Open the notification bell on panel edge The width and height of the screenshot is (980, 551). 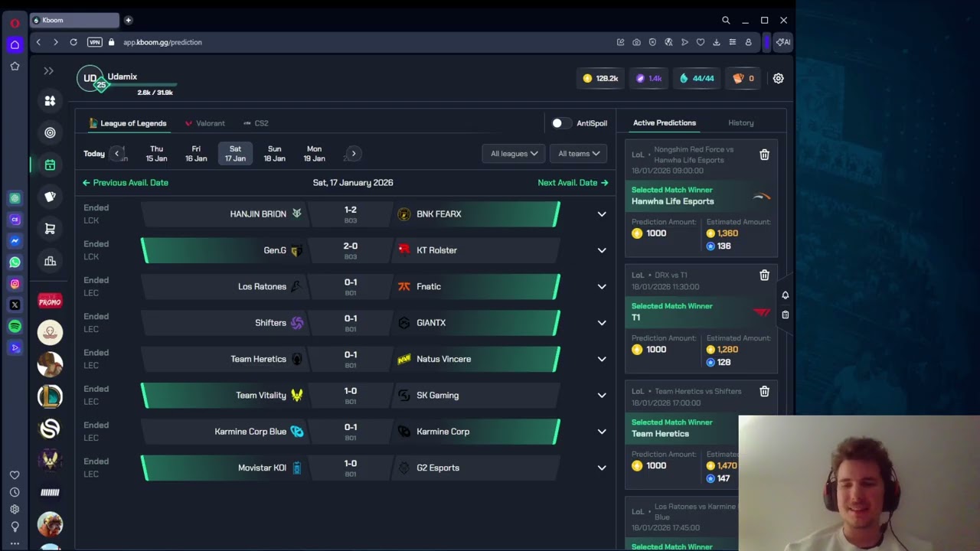pos(785,295)
